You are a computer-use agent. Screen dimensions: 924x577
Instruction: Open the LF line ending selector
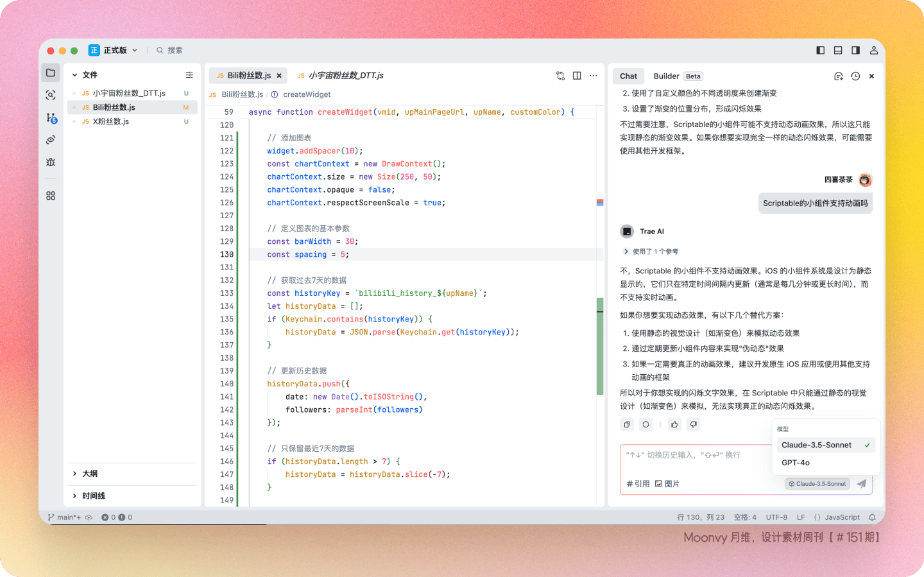[801, 517]
